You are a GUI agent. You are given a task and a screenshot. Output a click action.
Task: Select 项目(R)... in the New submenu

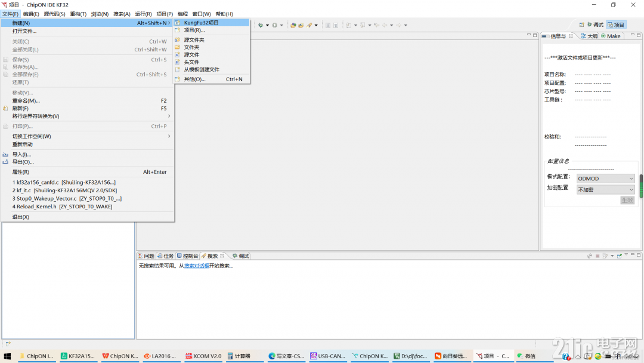[212, 30]
